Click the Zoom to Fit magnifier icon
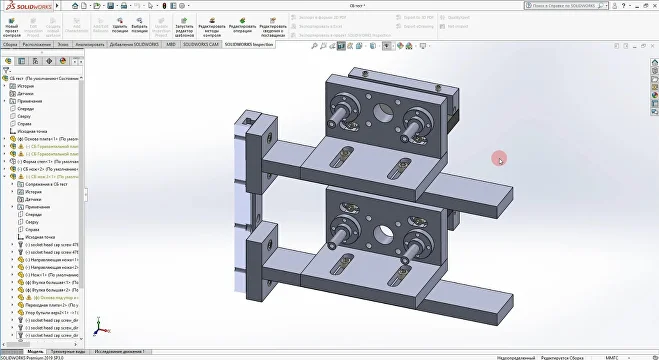 (x=314, y=46)
